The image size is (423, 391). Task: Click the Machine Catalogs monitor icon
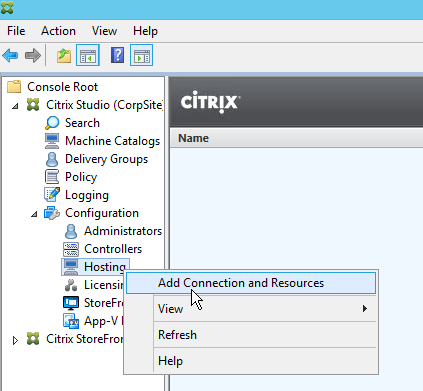click(x=52, y=141)
